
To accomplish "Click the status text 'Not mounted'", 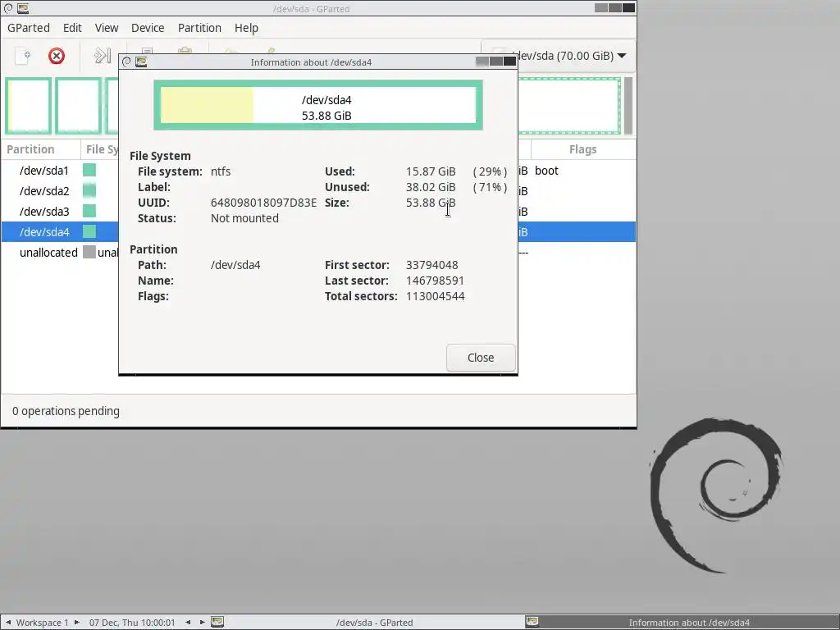I will coord(244,218).
